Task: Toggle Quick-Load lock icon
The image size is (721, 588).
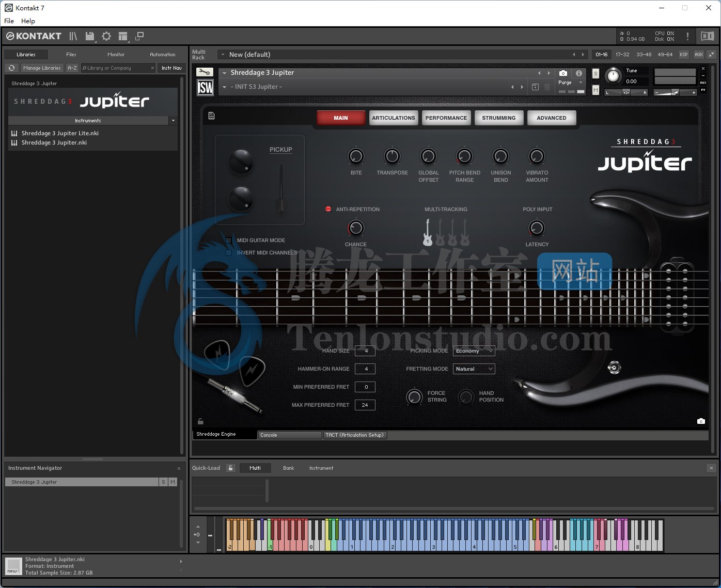Action: [231, 468]
